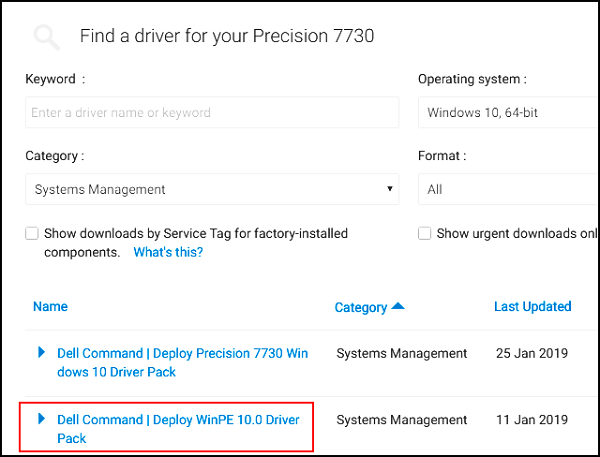Tick Show urgent downloads only checkbox
This screenshot has width=600, height=457.
tap(425, 234)
